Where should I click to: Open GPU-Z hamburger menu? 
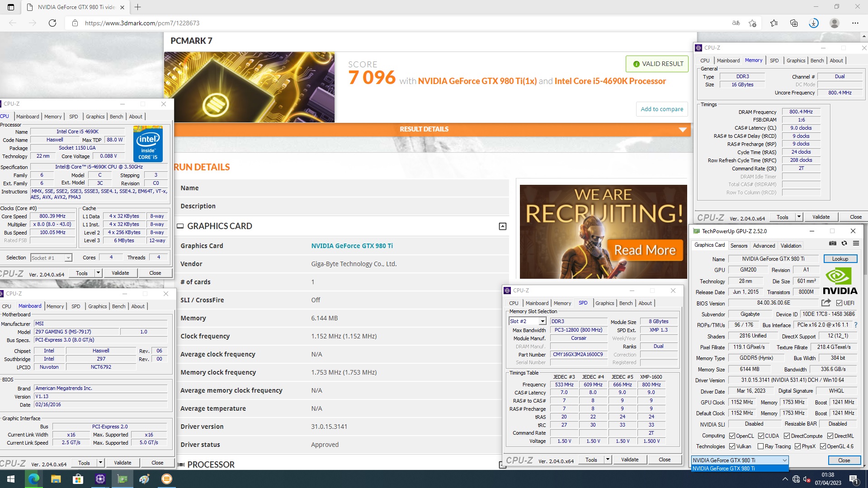tap(856, 243)
